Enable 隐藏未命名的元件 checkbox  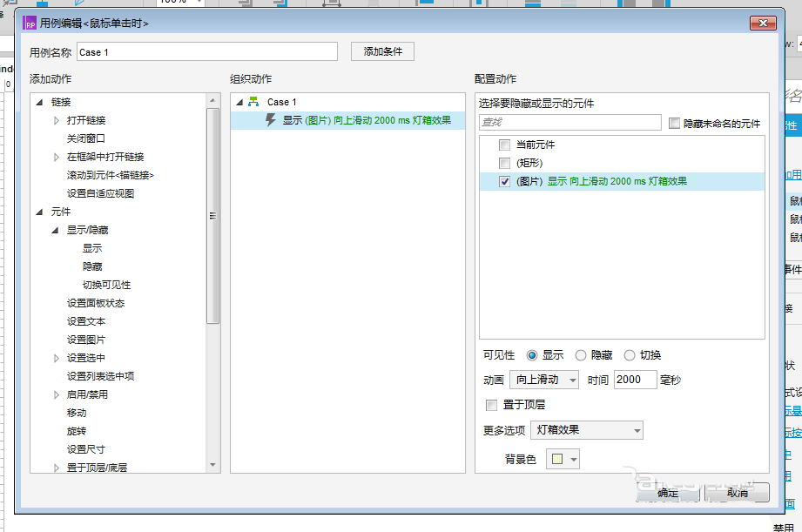click(x=674, y=124)
